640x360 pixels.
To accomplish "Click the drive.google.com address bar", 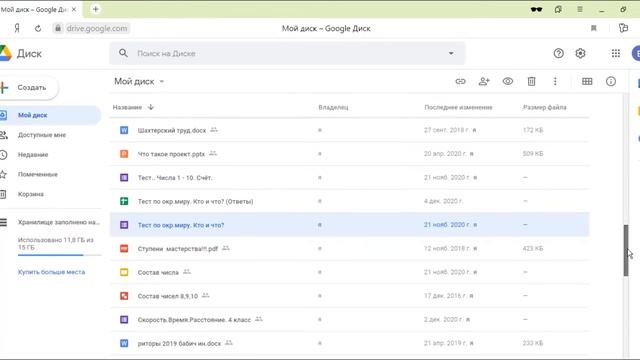I will coord(92,28).
